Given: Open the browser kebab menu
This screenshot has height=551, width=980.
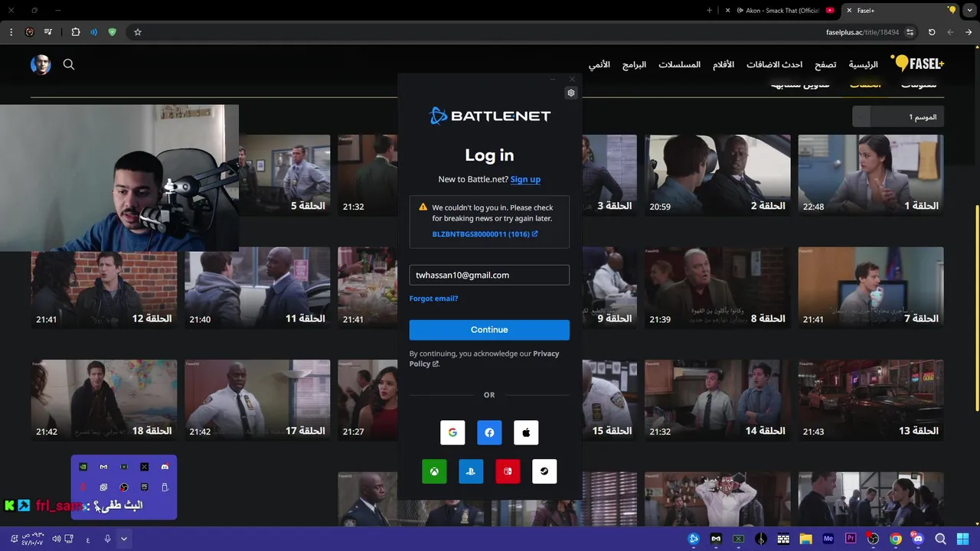Looking at the screenshot, I should coord(11,32).
